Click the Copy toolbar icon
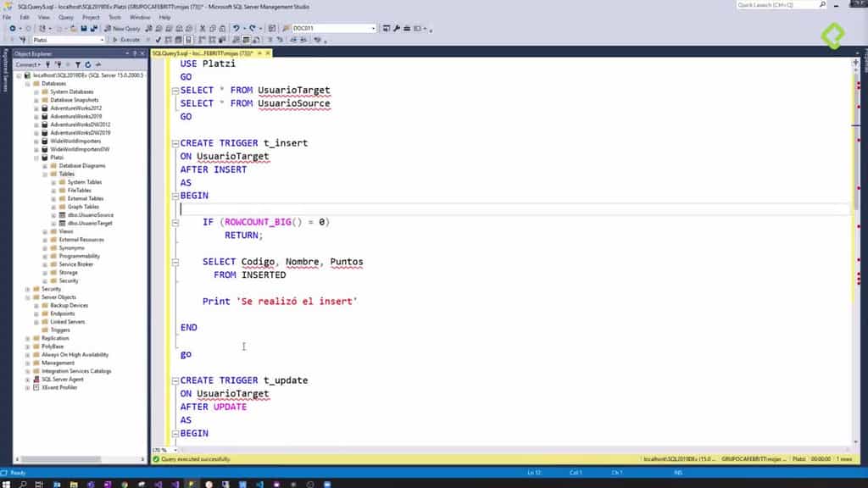This screenshot has width=868, height=488. point(213,28)
